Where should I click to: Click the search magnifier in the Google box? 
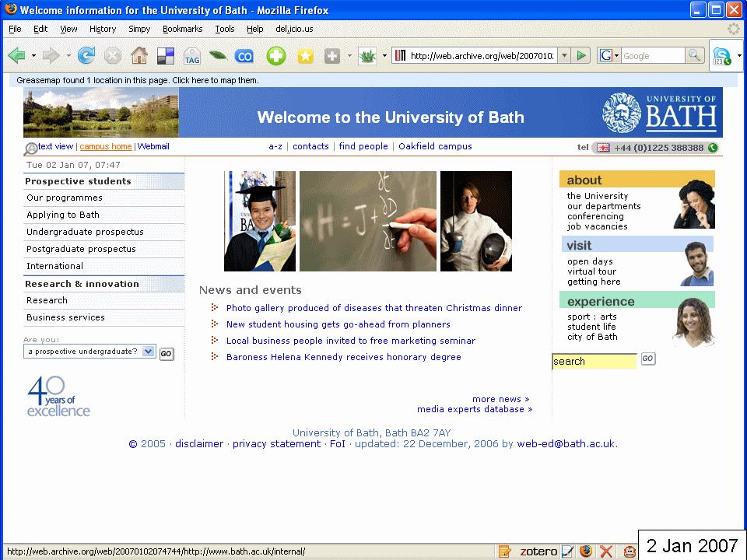(x=695, y=56)
